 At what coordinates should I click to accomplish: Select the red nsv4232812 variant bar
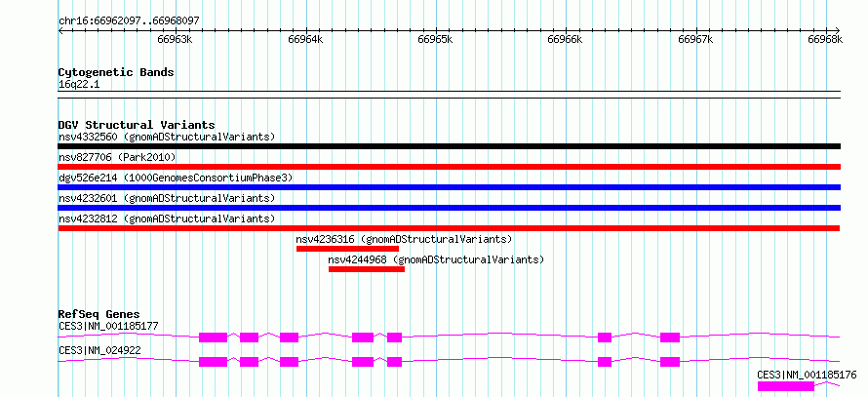click(x=449, y=228)
